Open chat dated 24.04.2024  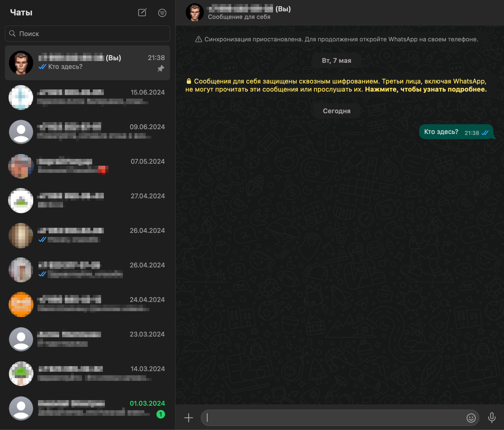point(87,305)
